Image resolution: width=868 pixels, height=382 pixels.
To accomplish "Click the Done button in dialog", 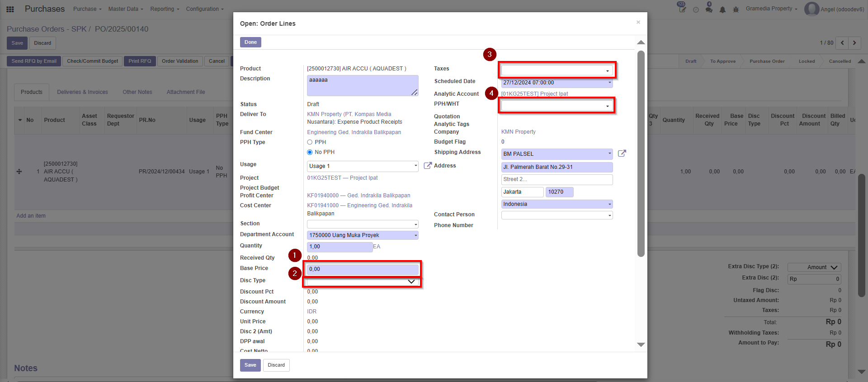I will (x=250, y=42).
